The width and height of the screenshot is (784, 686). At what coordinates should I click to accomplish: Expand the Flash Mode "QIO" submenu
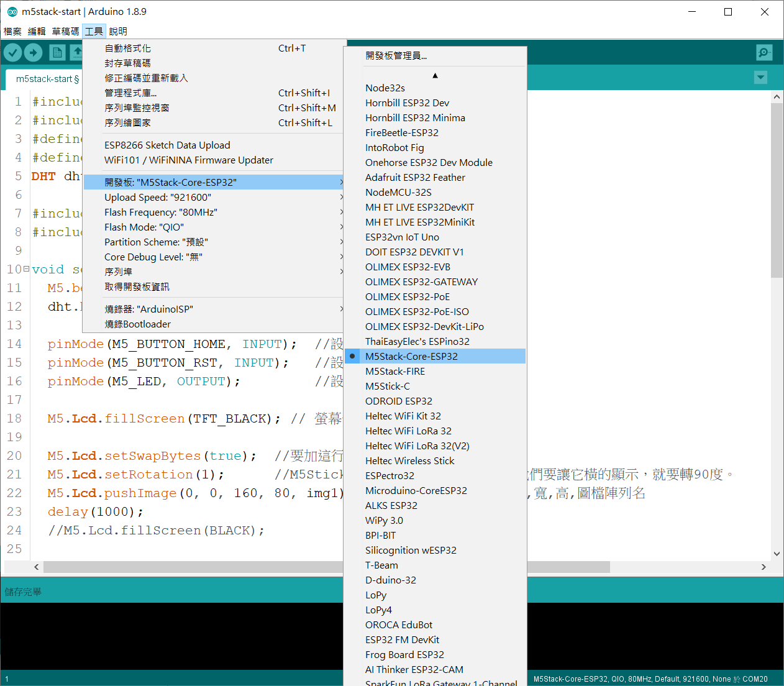tap(214, 227)
